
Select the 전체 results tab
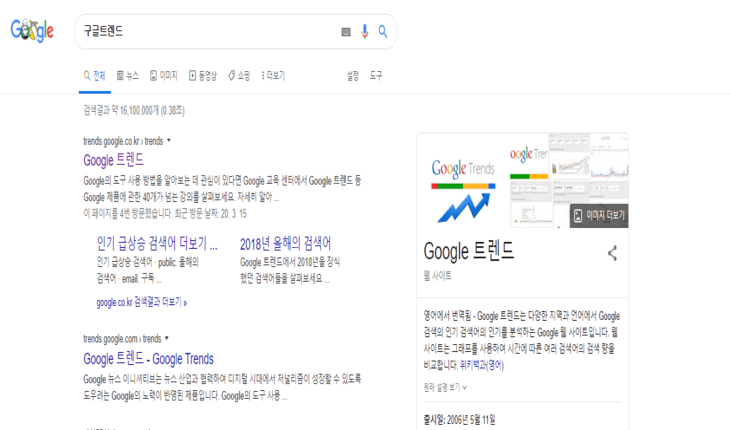[95, 76]
